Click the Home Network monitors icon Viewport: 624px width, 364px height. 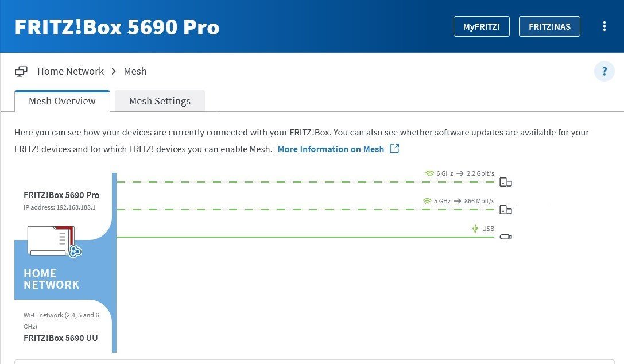[x=21, y=71]
